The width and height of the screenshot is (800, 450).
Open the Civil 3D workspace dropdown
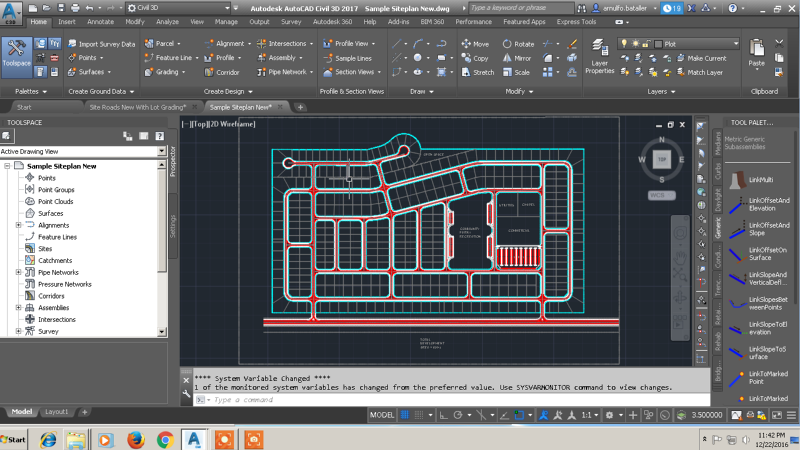click(179, 8)
